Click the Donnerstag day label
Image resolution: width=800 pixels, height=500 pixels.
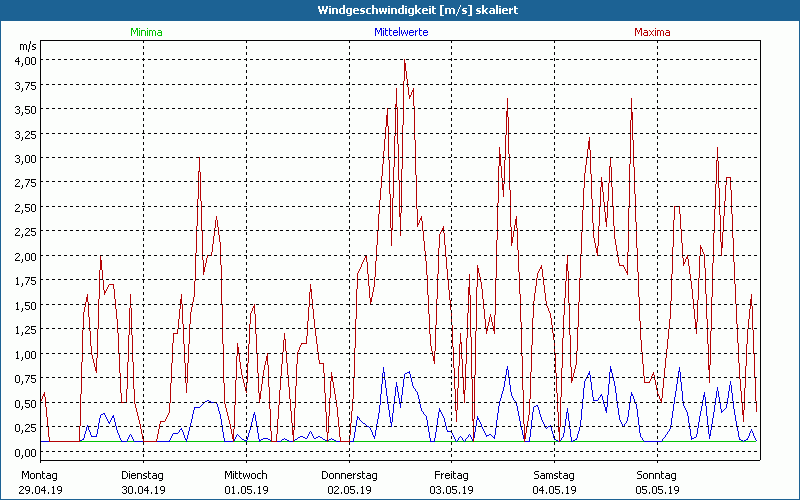(348, 475)
